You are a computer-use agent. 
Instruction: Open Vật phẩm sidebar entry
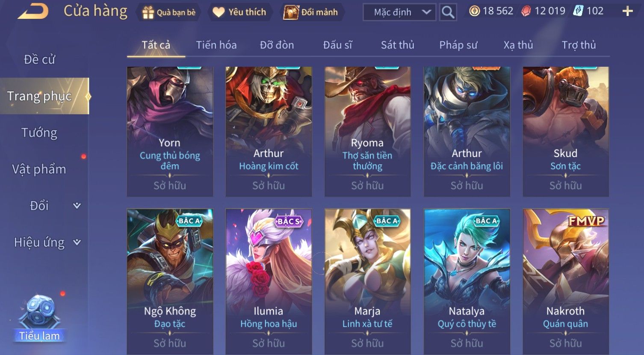[39, 169]
